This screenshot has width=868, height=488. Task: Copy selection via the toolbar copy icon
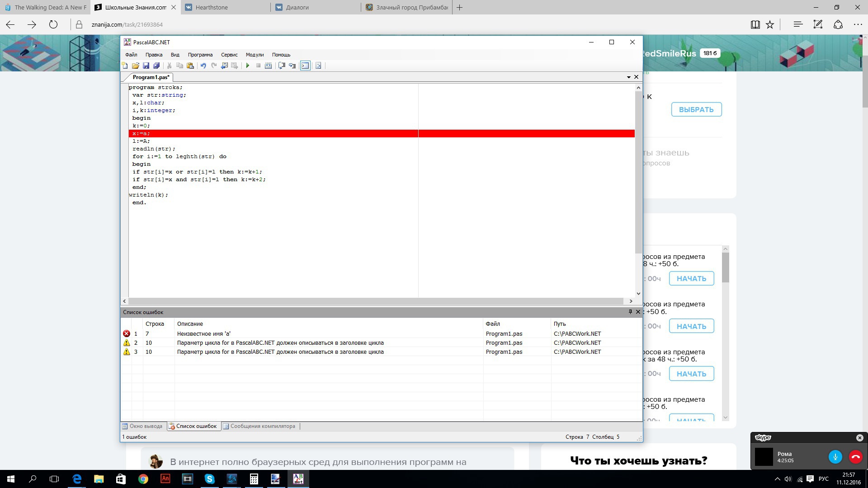click(x=179, y=66)
